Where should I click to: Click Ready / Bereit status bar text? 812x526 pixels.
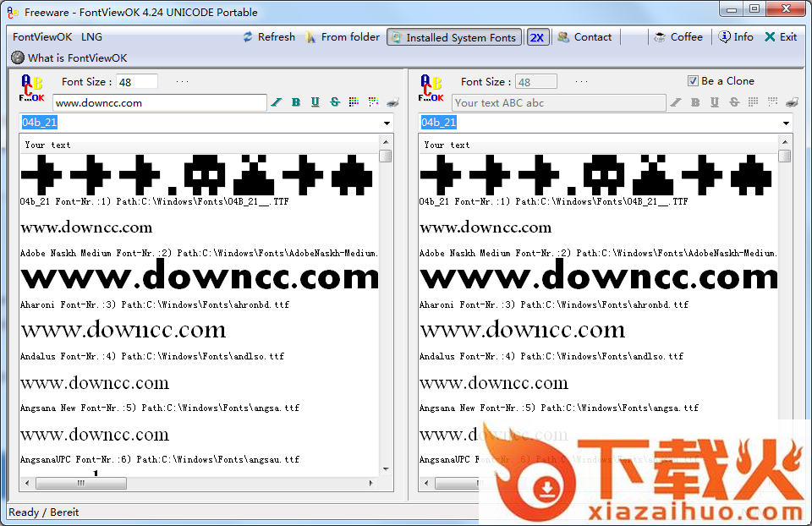click(43, 512)
